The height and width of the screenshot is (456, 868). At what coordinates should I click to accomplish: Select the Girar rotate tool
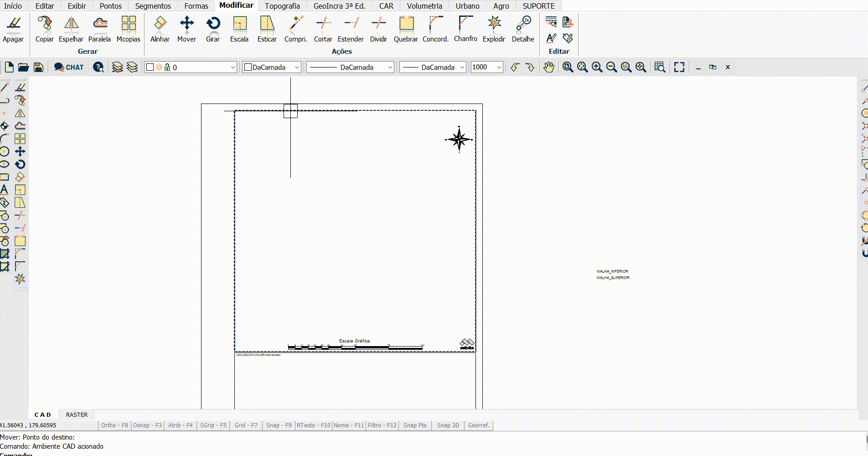[x=213, y=29]
